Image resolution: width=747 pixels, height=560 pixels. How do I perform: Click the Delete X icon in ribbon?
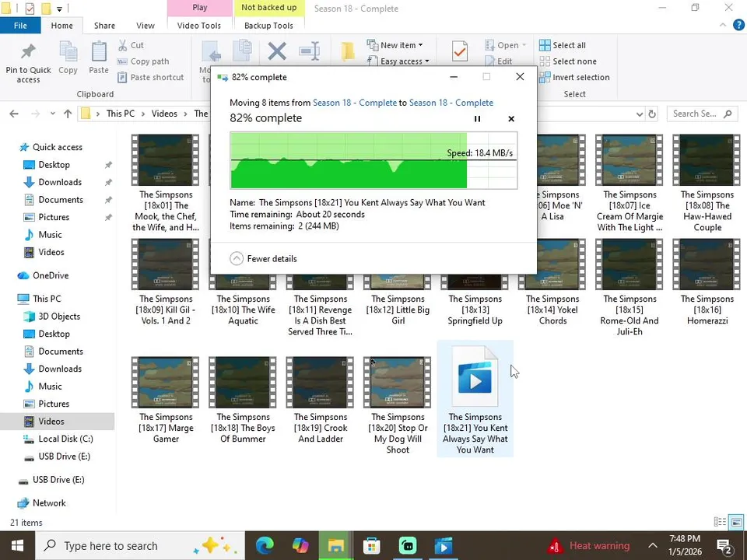pyautogui.click(x=277, y=51)
